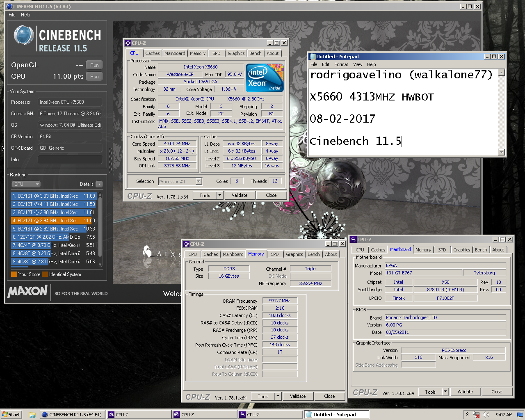
Task: Click the Identical System legend swatch
Action: pyautogui.click(x=45, y=274)
